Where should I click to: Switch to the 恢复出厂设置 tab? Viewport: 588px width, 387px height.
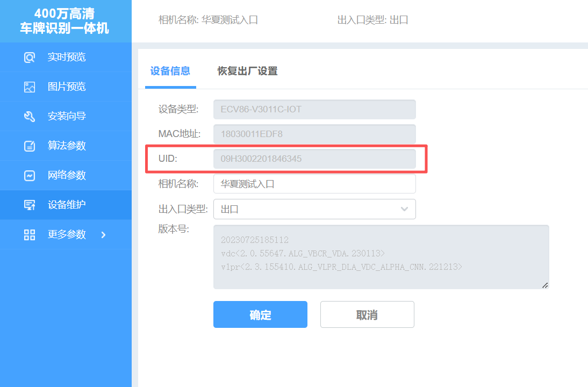[247, 71]
